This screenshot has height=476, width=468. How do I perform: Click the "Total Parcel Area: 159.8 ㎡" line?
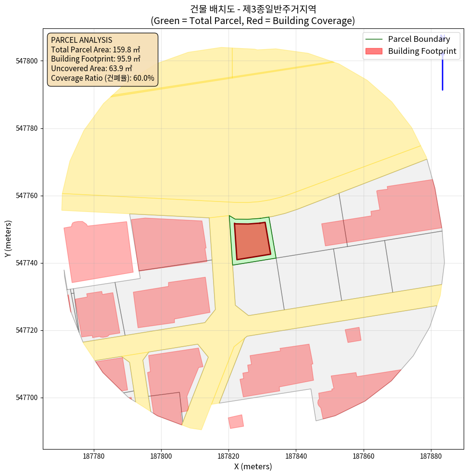pyautogui.click(x=95, y=50)
